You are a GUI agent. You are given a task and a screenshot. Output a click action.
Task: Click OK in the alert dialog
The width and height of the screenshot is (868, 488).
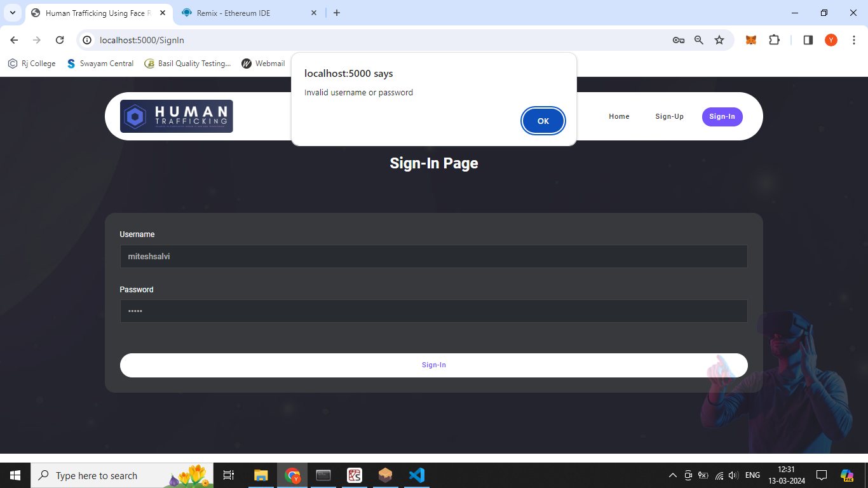tap(543, 121)
